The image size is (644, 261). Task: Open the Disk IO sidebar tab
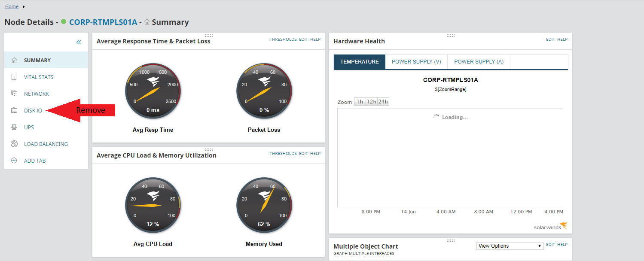(x=46, y=110)
